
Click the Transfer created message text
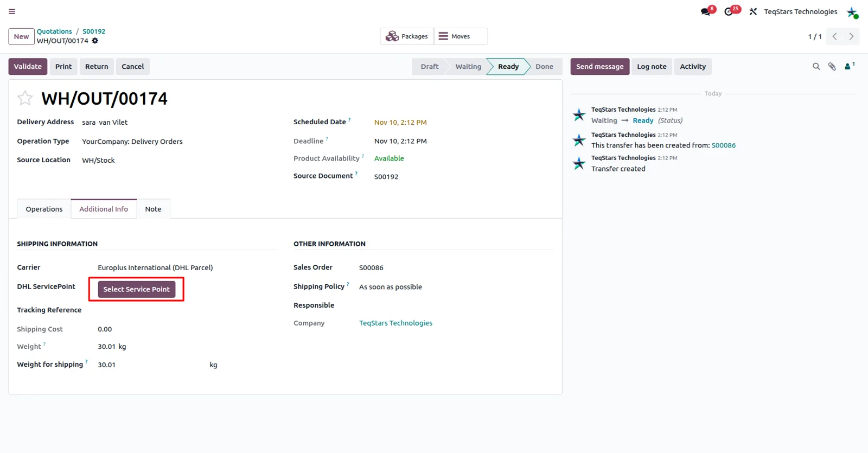coord(618,169)
